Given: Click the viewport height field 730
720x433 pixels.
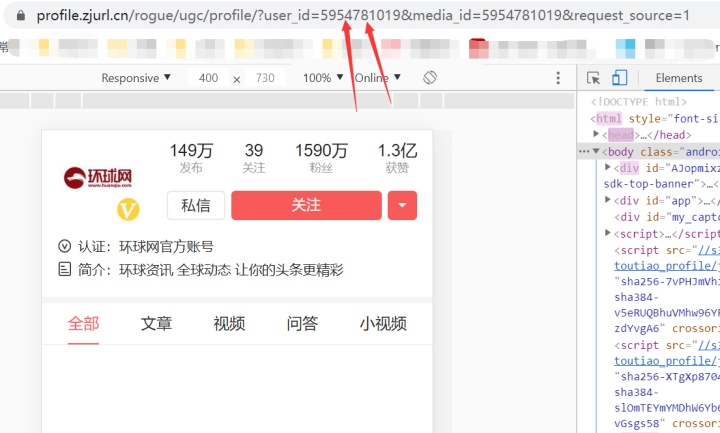Looking at the screenshot, I should click(265, 78).
